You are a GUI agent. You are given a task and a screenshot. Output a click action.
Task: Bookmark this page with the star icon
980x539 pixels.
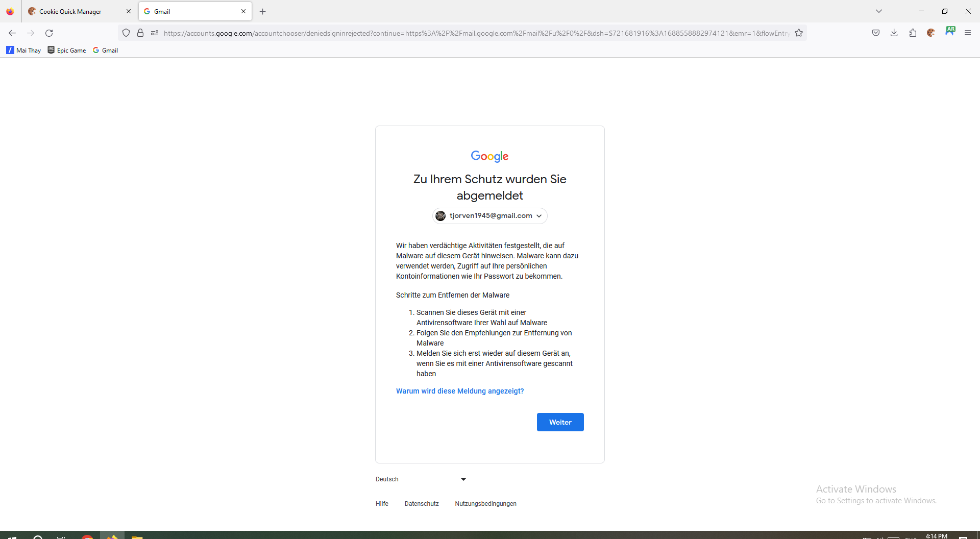pos(799,33)
